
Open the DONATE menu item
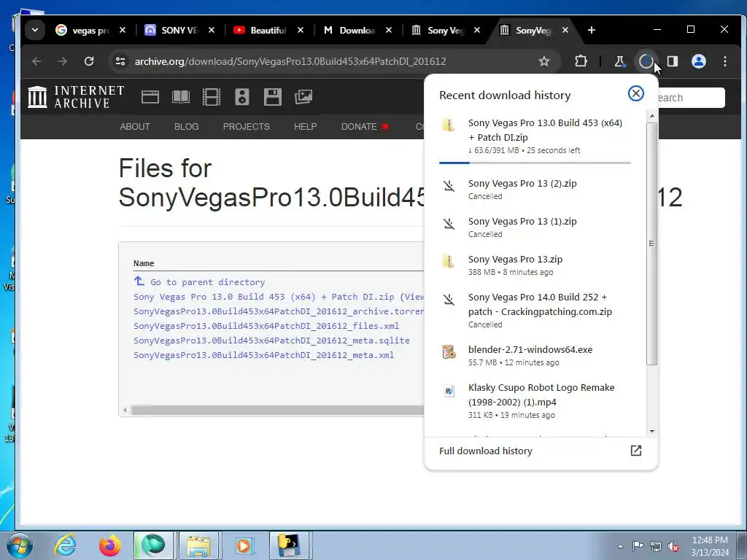[x=365, y=127]
